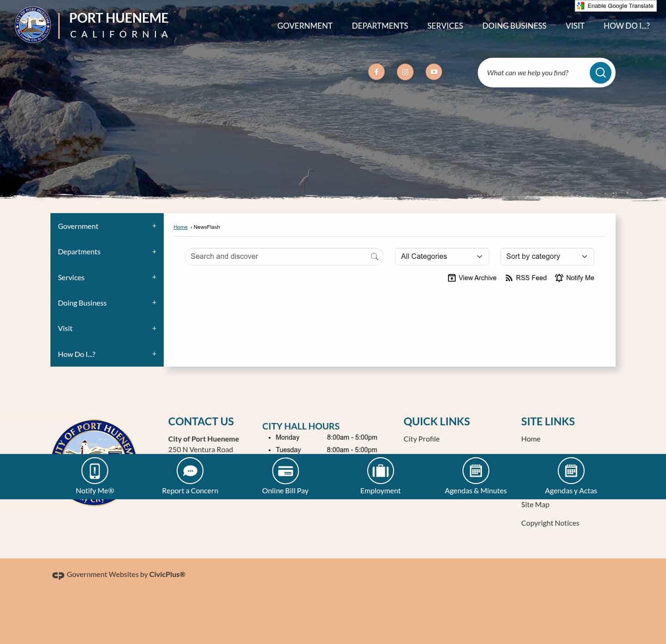The height and width of the screenshot is (644, 666).
Task: Click the NewsFlash breadcrumb text
Action: pyautogui.click(x=207, y=227)
